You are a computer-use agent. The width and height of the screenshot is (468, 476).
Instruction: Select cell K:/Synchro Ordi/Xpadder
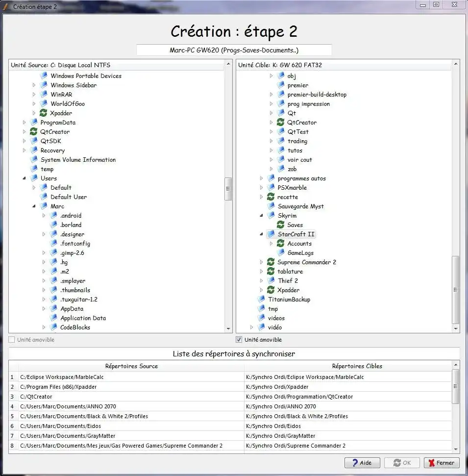point(348,387)
